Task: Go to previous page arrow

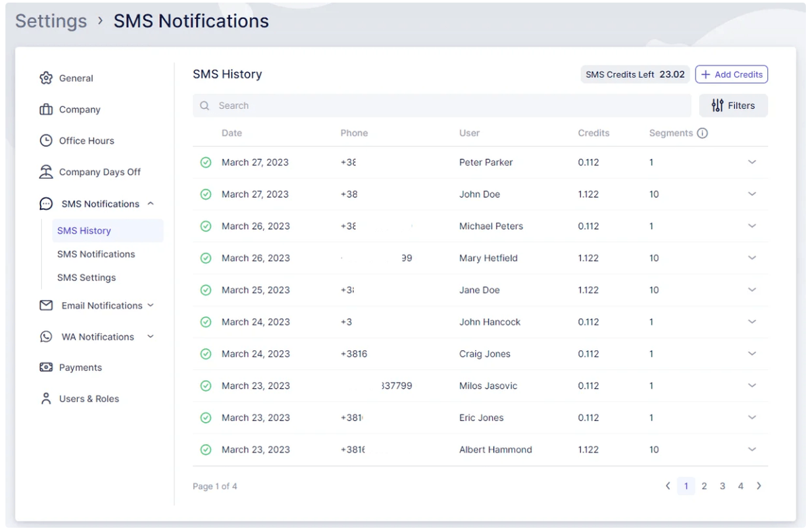Action: point(668,486)
